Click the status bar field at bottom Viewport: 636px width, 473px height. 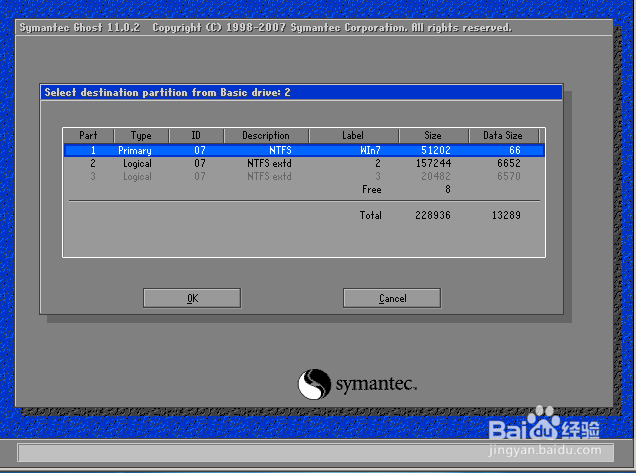point(316,452)
